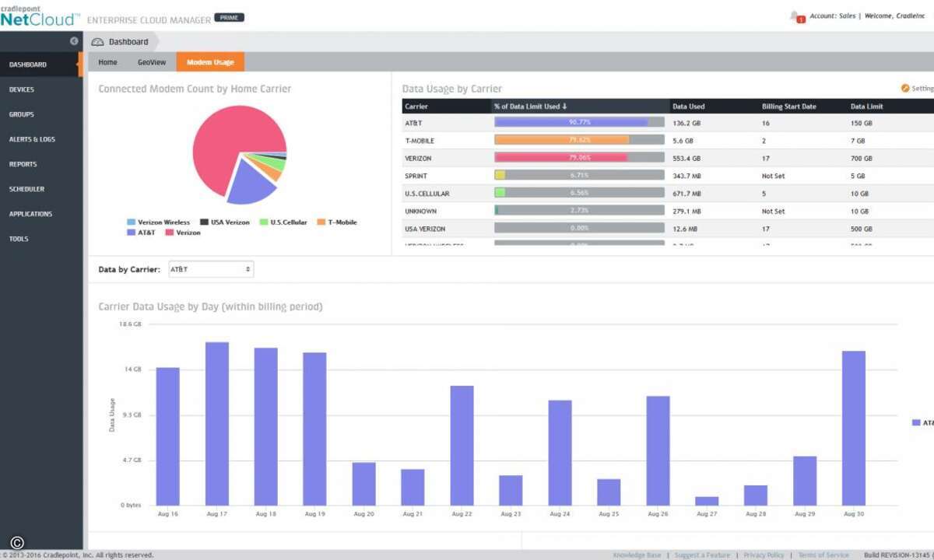Open the Data by Carrier dropdown
The width and height of the screenshot is (934, 560).
click(210, 269)
